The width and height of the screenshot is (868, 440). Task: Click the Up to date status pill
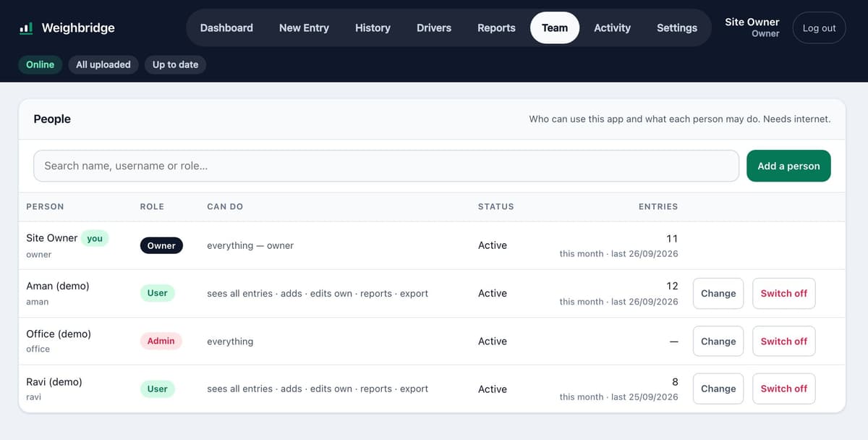[175, 64]
